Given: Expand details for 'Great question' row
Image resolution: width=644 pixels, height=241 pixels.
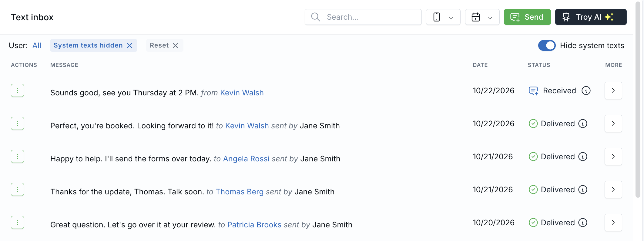Looking at the screenshot, I should pyautogui.click(x=613, y=223).
